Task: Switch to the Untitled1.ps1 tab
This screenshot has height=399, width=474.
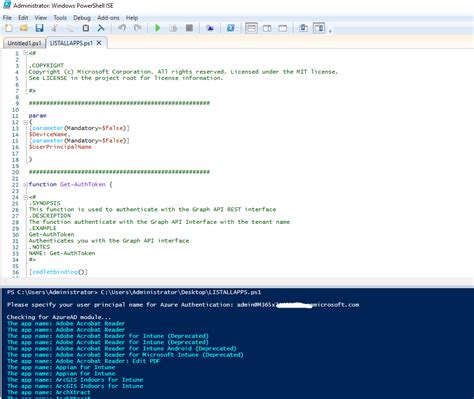Action: tap(24, 43)
